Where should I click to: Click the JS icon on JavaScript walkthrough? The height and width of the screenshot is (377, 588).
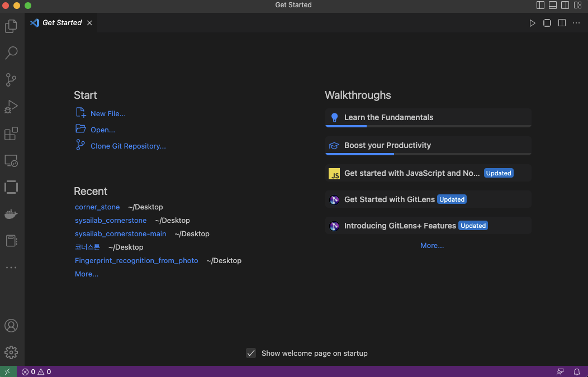pos(334,174)
